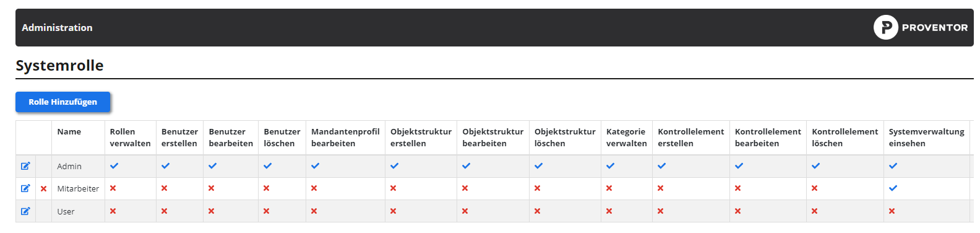Select the Mitarbeiter role name cell
Image resolution: width=980 pixels, height=233 pixels.
(x=78, y=189)
